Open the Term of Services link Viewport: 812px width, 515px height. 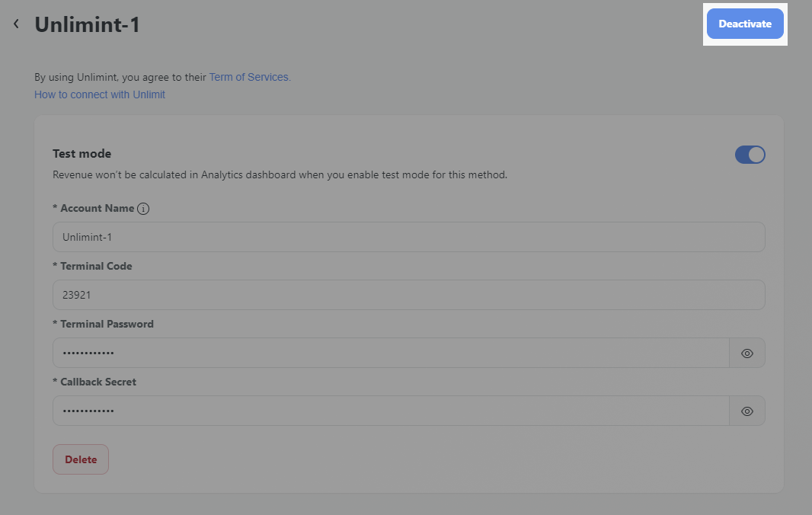tap(248, 77)
